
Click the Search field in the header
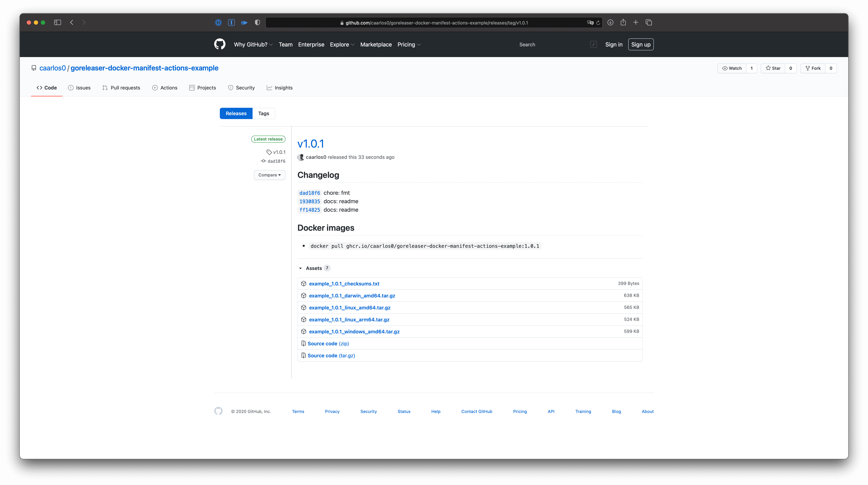coord(527,44)
